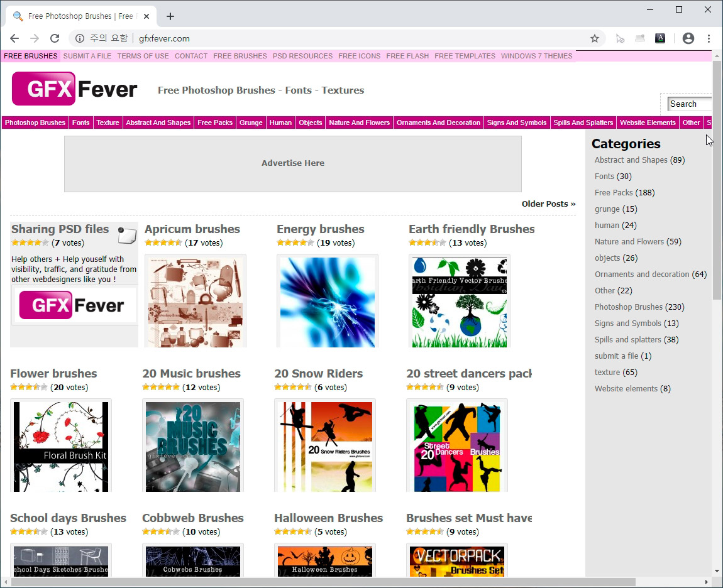723x588 pixels.
Task: Open Signs and Symbols (13) category
Action: click(636, 324)
